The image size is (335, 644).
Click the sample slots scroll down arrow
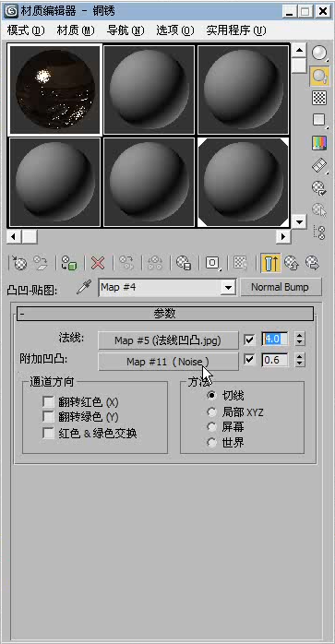pos(299,222)
